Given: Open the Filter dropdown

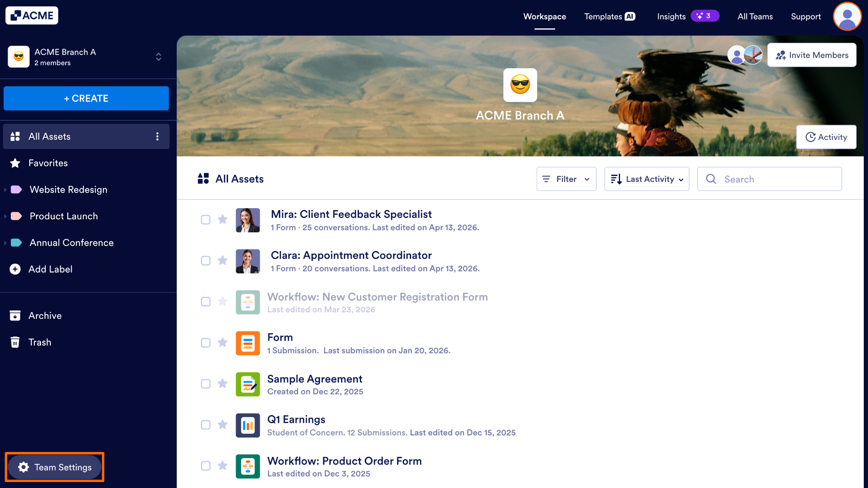Looking at the screenshot, I should point(566,179).
